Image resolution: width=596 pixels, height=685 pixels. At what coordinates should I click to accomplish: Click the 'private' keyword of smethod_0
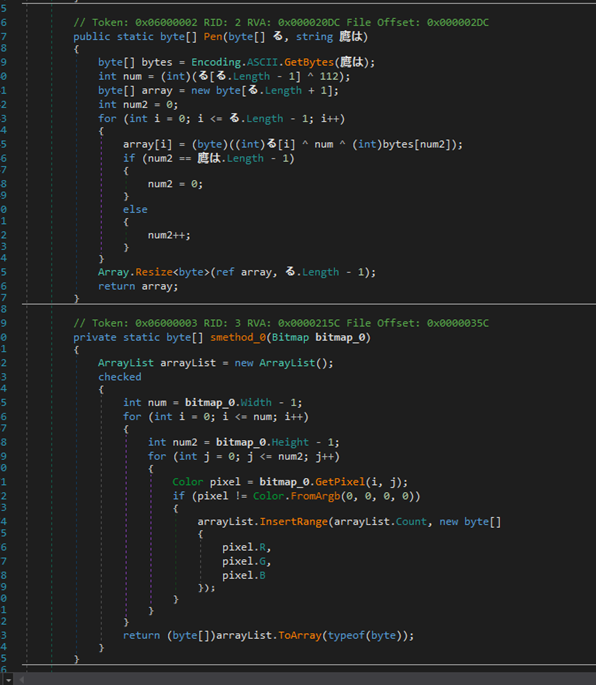[95, 338]
